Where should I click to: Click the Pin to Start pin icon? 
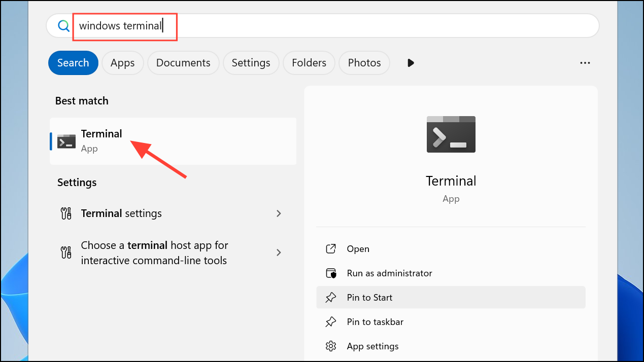[x=331, y=298]
